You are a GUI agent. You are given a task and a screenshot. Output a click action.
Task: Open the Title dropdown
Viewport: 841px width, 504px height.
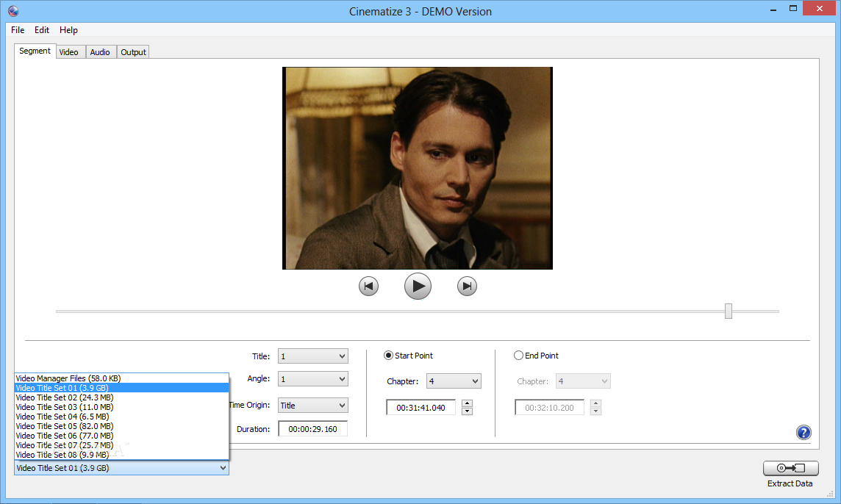(312, 356)
